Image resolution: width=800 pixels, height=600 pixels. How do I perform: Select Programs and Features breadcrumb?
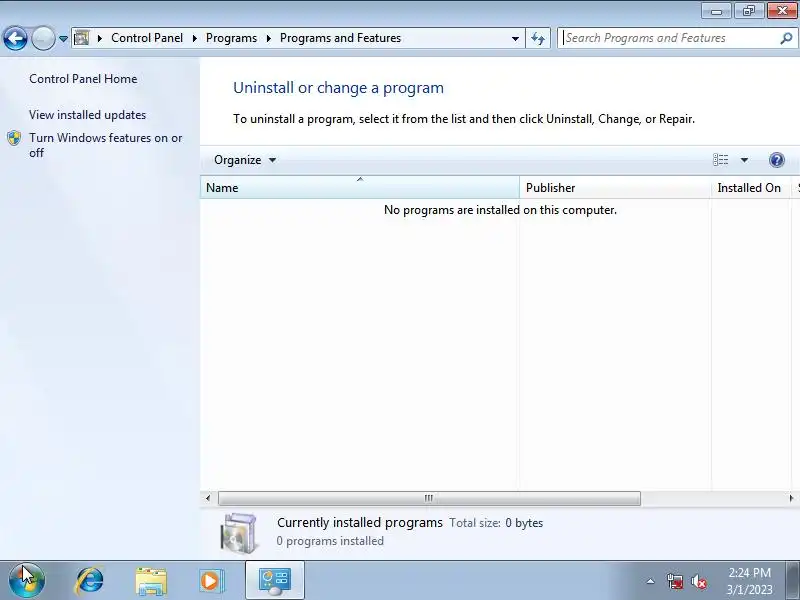(340, 38)
